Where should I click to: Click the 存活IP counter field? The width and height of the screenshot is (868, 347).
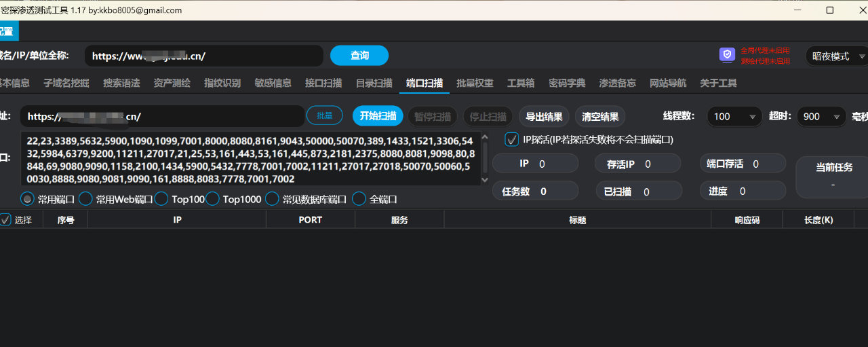coord(638,164)
